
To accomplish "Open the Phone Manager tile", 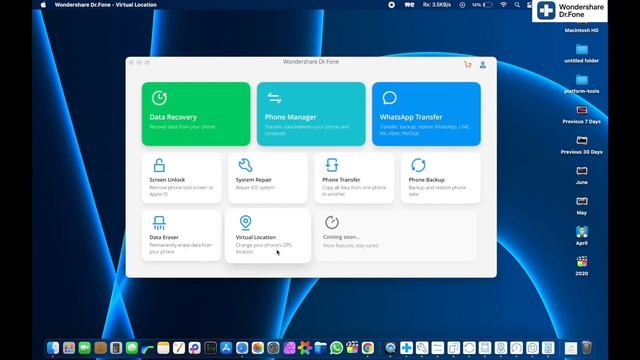I will coord(311,114).
